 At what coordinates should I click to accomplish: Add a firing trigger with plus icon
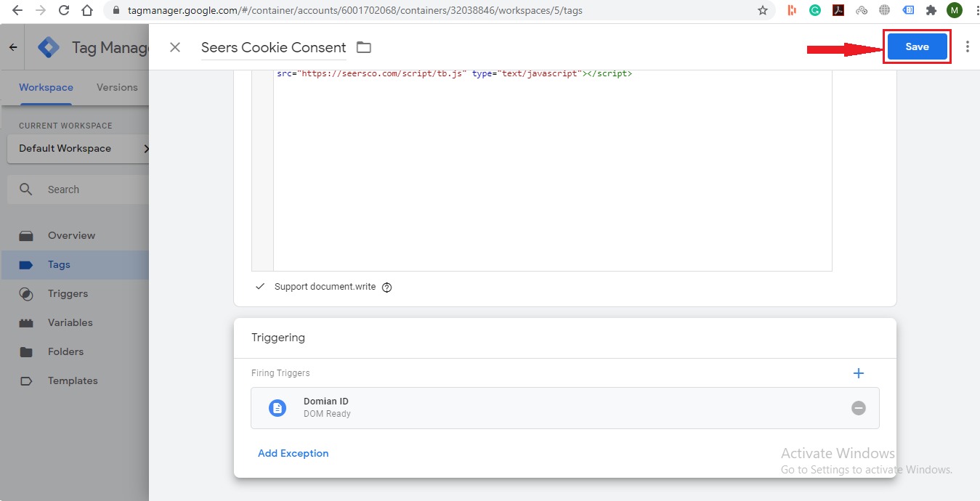859,373
